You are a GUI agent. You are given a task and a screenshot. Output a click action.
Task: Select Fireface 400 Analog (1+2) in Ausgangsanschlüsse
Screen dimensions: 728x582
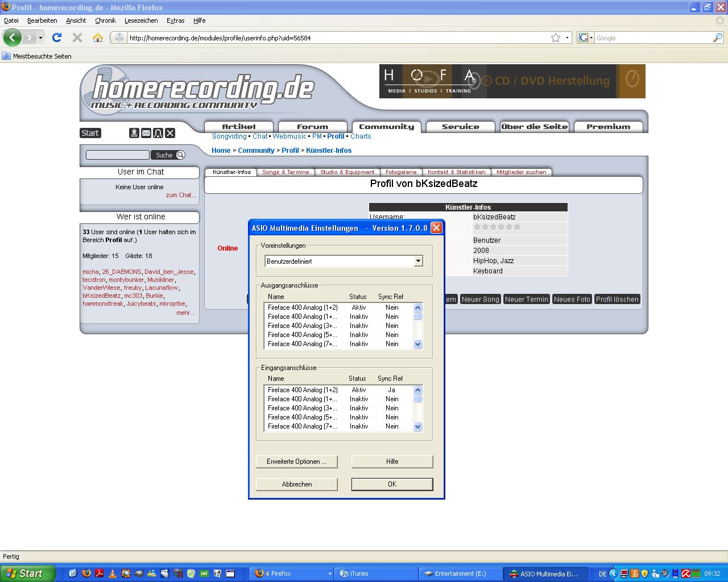(x=339, y=307)
